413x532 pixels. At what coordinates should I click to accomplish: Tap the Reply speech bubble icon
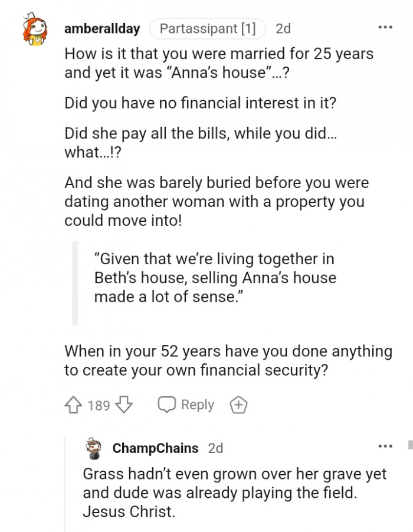(166, 405)
